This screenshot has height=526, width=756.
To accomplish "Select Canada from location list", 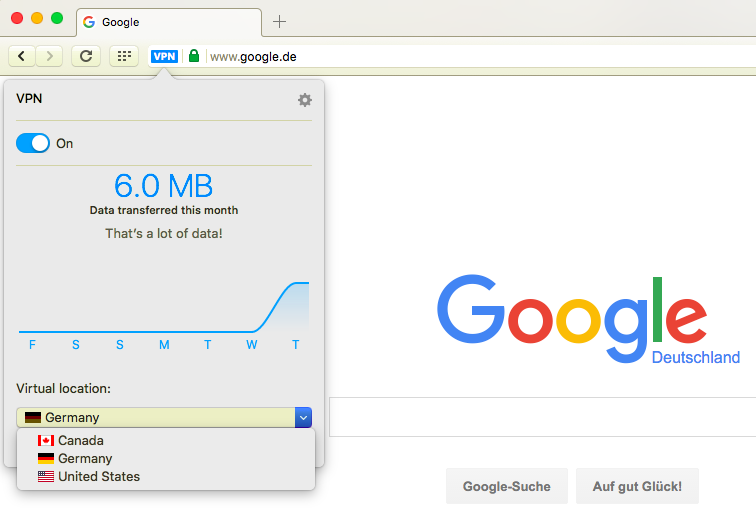I will (x=166, y=441).
